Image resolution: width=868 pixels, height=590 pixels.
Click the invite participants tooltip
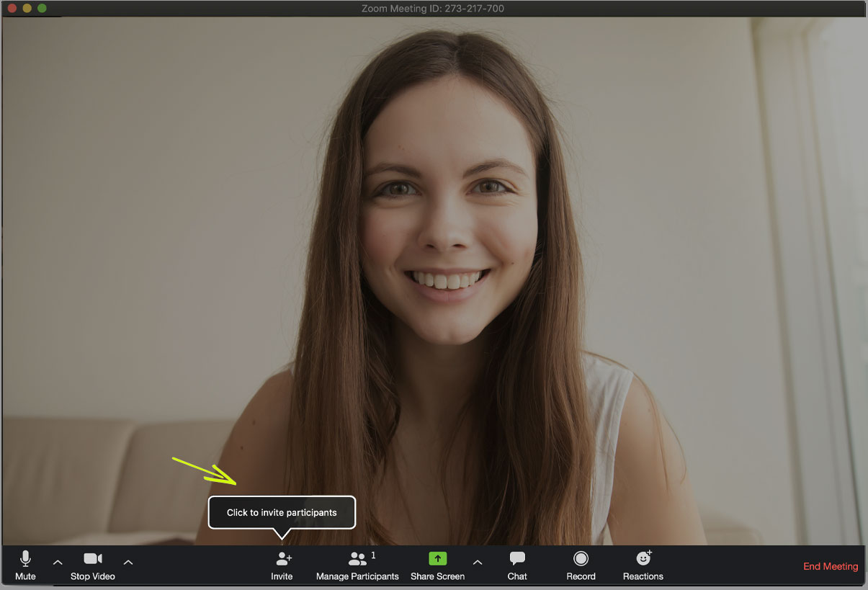282,512
